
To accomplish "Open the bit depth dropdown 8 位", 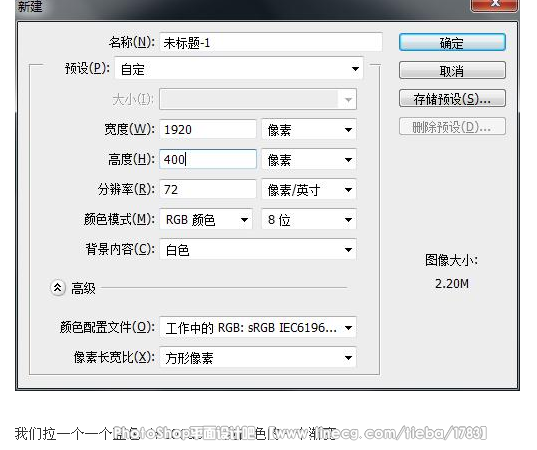I will [309, 219].
